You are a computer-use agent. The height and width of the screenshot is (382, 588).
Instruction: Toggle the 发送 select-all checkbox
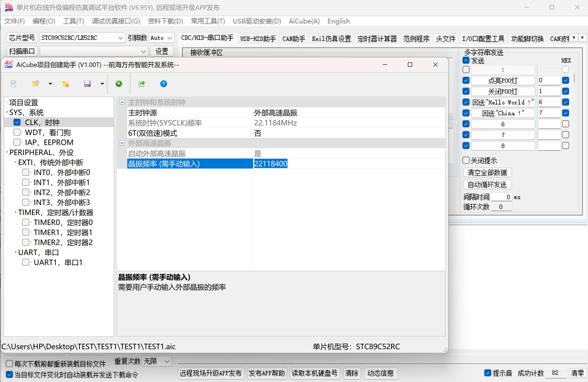pyautogui.click(x=466, y=60)
